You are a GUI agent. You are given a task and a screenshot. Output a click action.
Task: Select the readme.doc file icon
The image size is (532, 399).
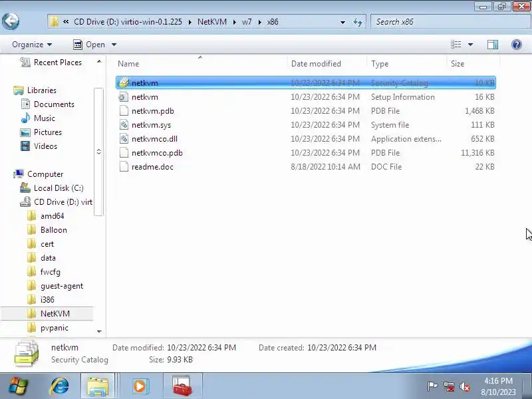(x=124, y=167)
